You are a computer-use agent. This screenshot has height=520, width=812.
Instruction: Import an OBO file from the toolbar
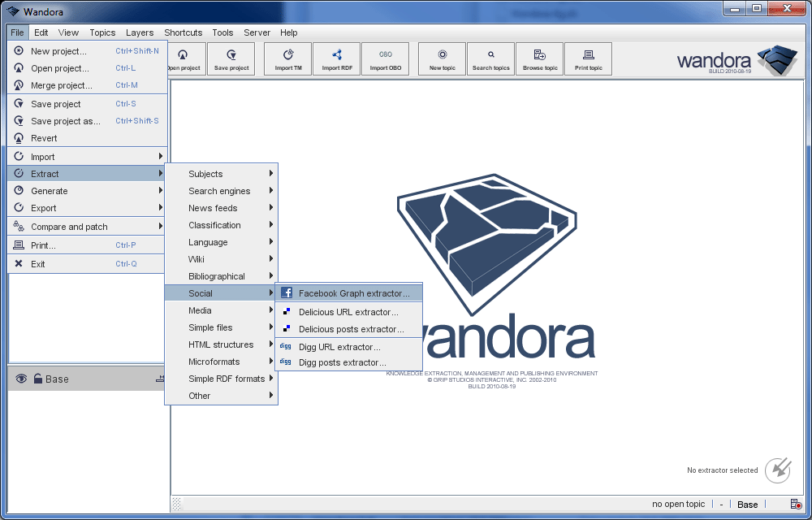[x=386, y=58]
